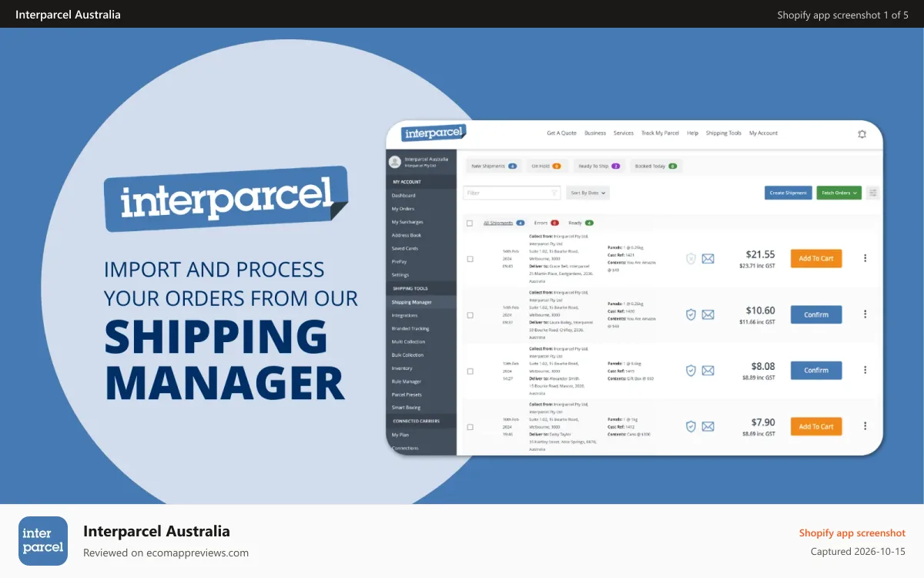Select the checkbox for the $21.55 shipment

(x=470, y=259)
